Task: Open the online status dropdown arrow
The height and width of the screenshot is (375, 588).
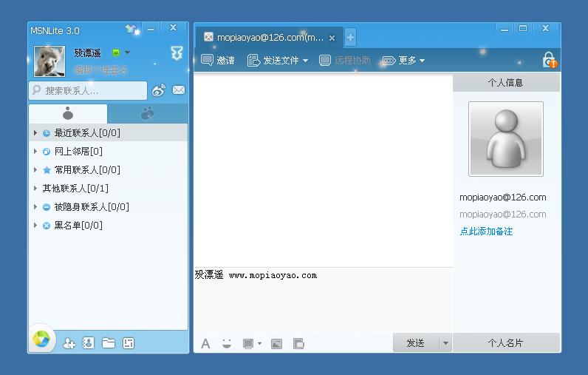Action: coord(127,53)
